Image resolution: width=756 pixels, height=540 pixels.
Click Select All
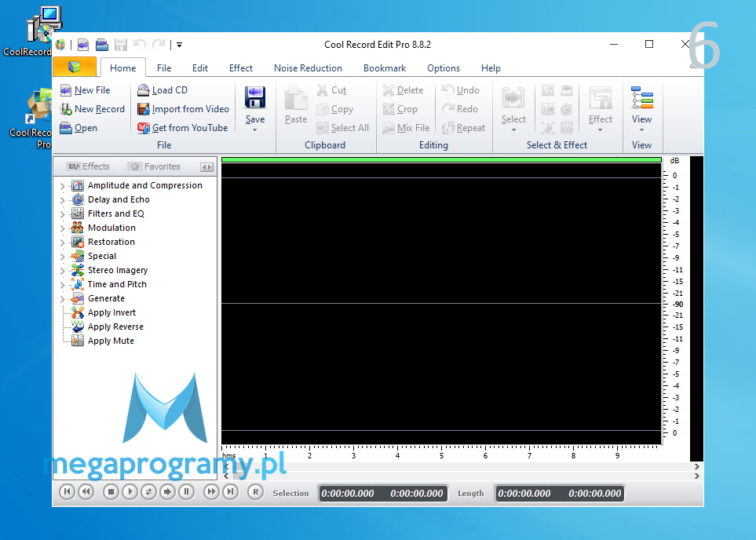343,128
